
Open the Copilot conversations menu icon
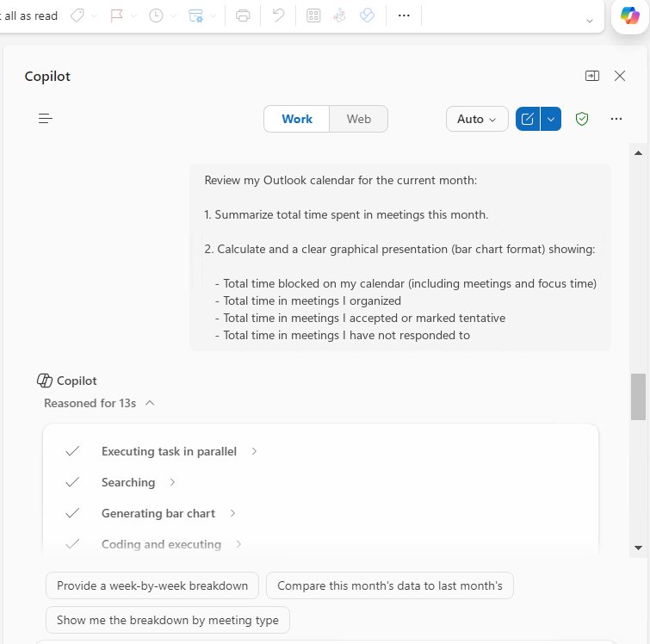coord(46,119)
